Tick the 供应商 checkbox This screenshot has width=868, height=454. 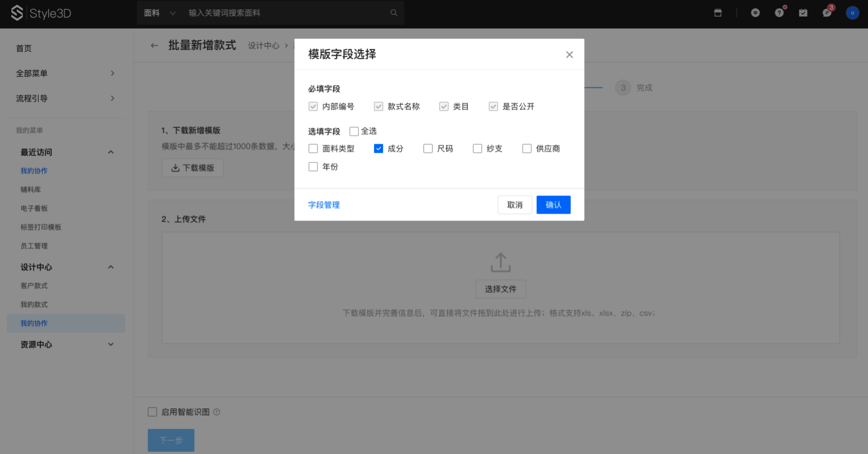click(527, 149)
